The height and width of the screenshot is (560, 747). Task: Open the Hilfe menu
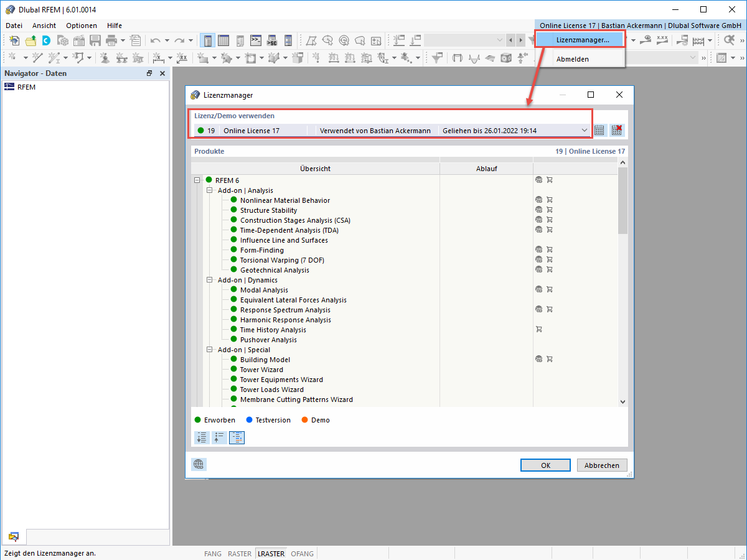(x=115, y=26)
